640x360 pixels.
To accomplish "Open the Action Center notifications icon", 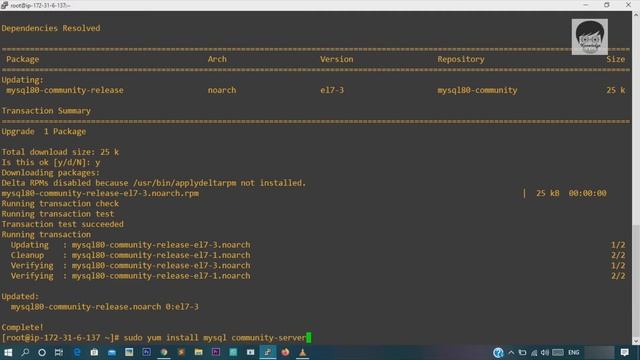I will point(624,353).
